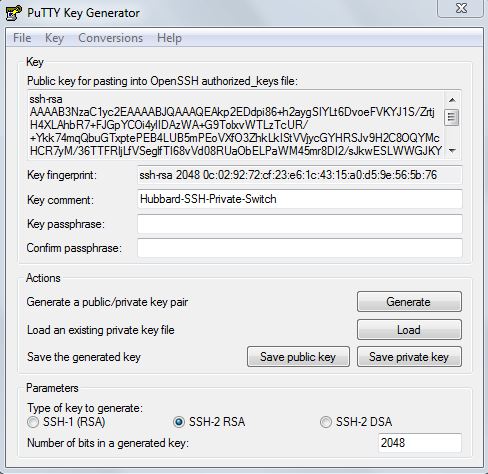Close the PuTTY Key Generator window

point(461,8)
